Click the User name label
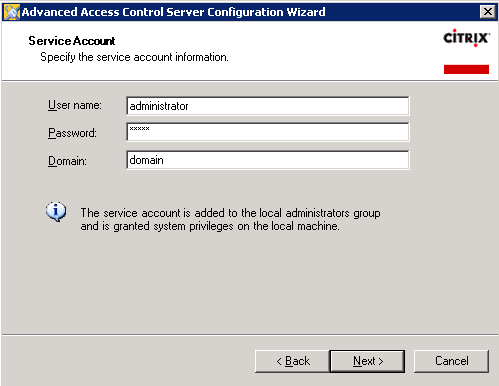The height and width of the screenshot is (386, 499). [75, 105]
